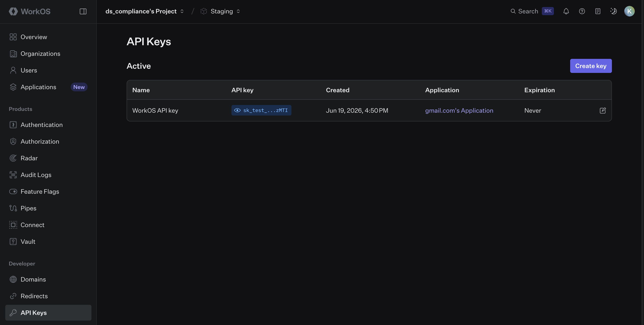
Task: Click the Created column header
Action: click(x=338, y=90)
